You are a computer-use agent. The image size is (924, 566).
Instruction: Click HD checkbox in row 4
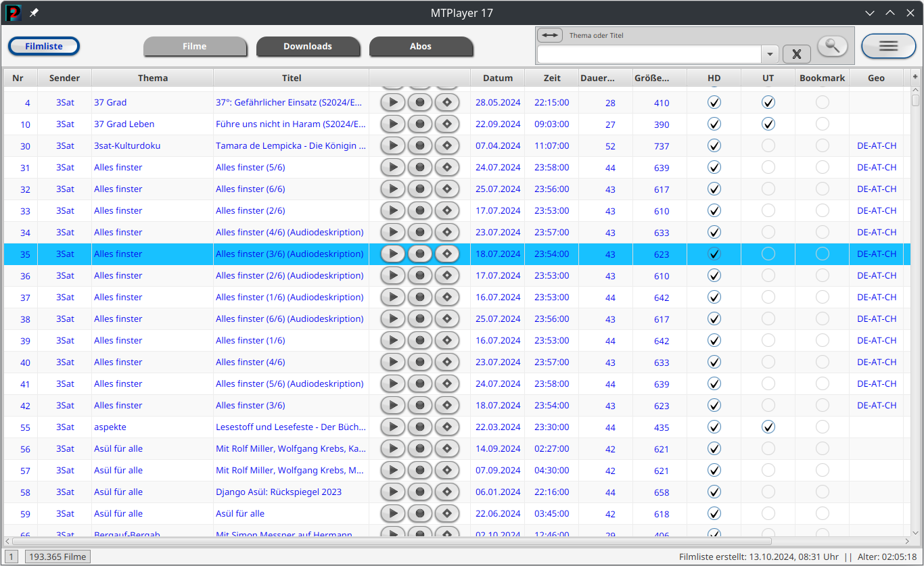[714, 103]
